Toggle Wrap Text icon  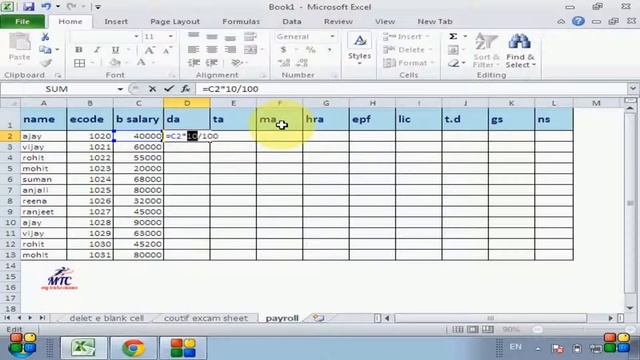(250, 36)
